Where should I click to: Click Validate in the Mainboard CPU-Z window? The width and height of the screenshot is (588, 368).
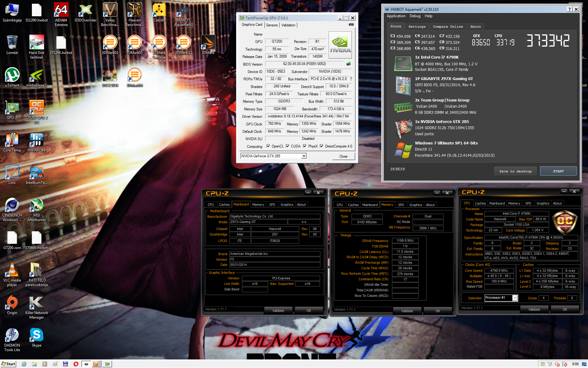pos(278,311)
